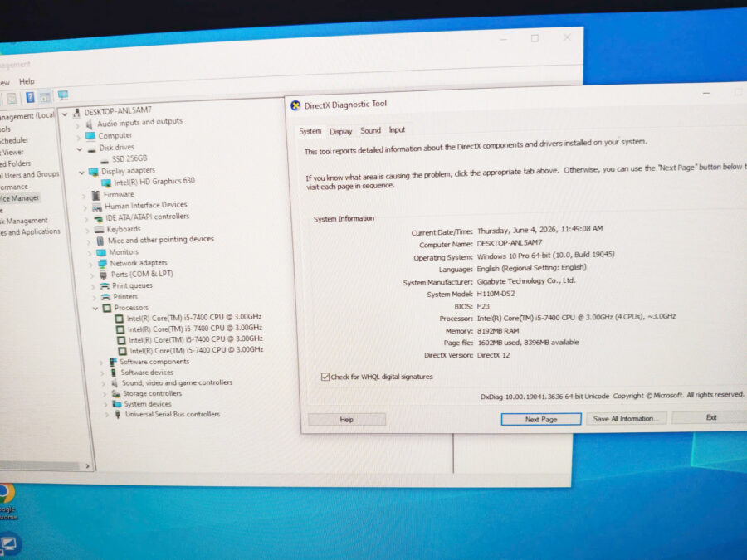This screenshot has width=747, height=560.
Task: Click the Sound, video and game controllers icon
Action: point(115,382)
